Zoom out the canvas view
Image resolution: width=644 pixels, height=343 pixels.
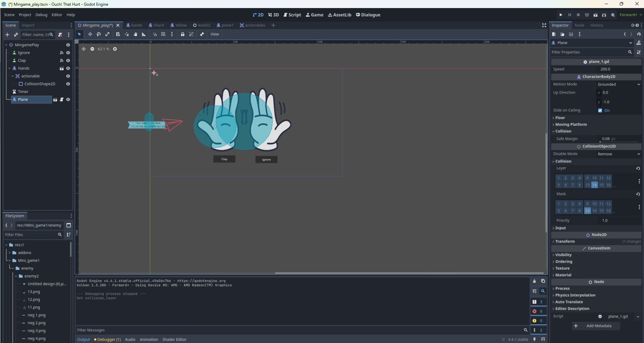click(x=92, y=49)
